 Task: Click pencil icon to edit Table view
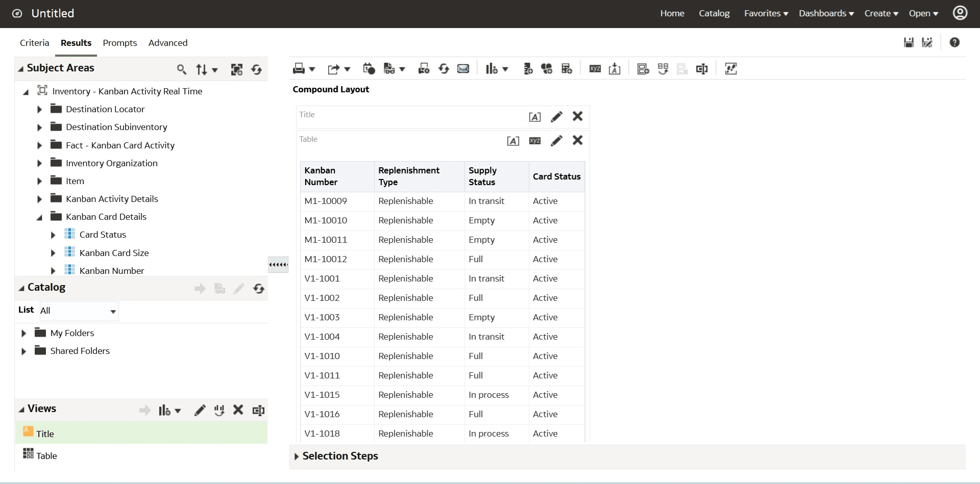tap(556, 141)
